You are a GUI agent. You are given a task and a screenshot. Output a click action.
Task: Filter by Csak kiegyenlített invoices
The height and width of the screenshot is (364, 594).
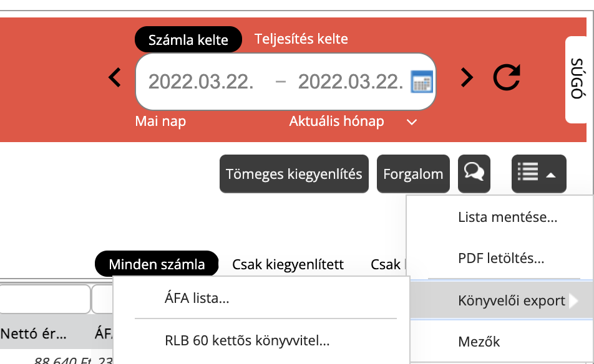[288, 264]
